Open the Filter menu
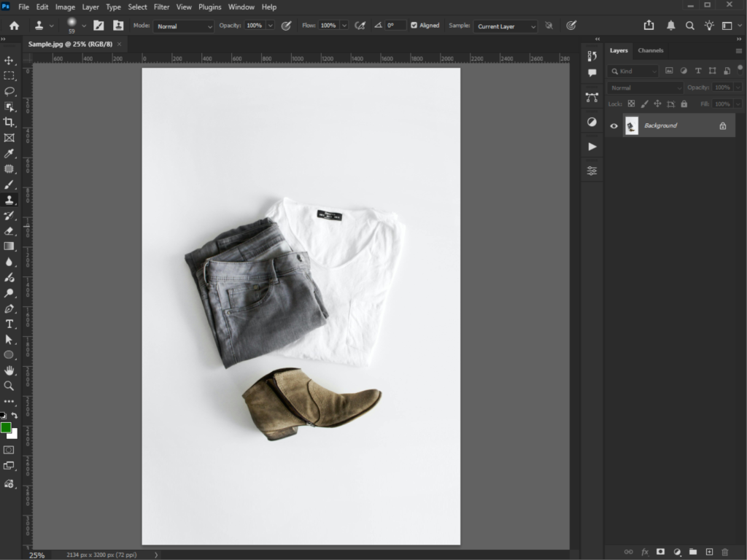The image size is (747, 560). coord(161,7)
